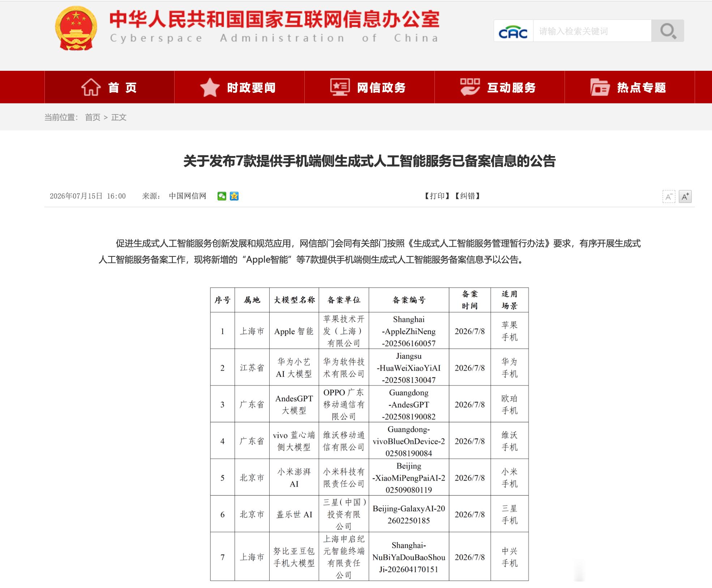Click the cell 维沃移动通信有限公司
This screenshot has width=712, height=588.
tap(344, 441)
